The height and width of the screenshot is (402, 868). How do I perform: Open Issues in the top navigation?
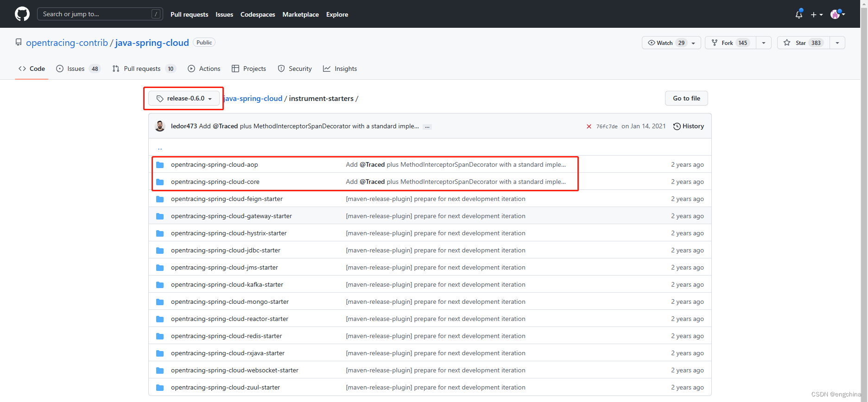(x=224, y=14)
